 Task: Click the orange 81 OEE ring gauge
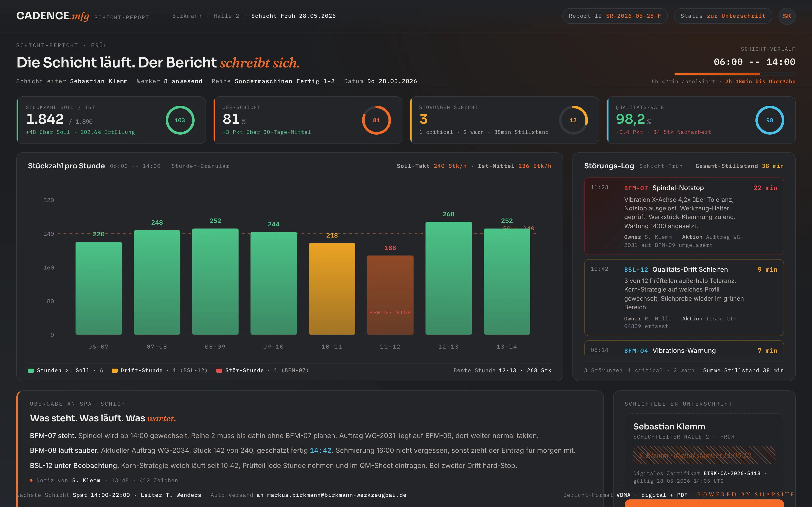point(377,120)
